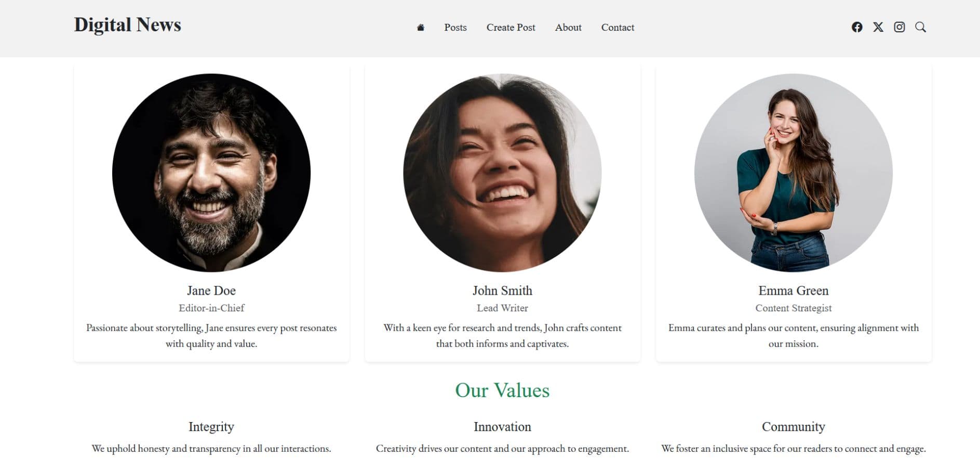The image size is (980, 472).
Task: Select the John Smith name heading
Action: coord(502,291)
